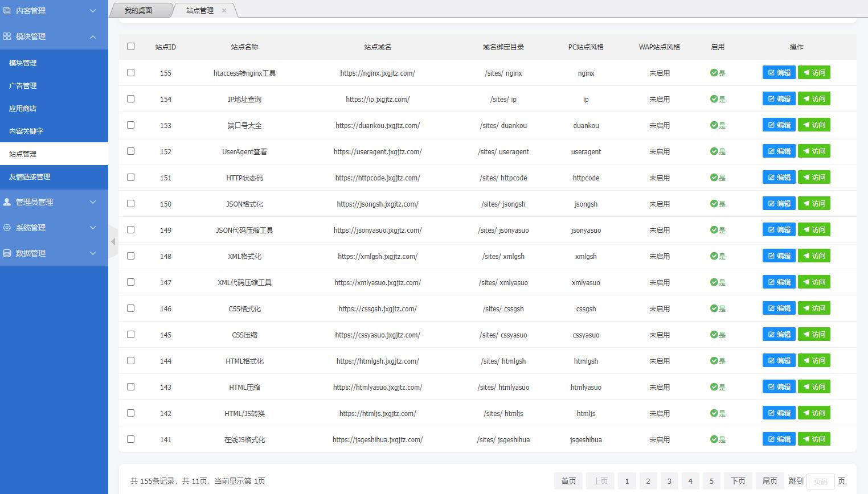Open 友情链接管理 in the sidebar
Screen dimensions: 868x494
(x=30, y=177)
